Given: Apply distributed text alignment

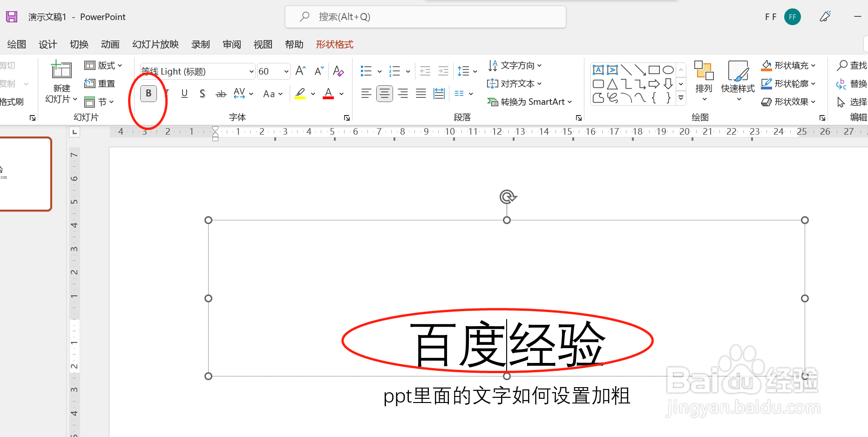Looking at the screenshot, I should [x=439, y=94].
